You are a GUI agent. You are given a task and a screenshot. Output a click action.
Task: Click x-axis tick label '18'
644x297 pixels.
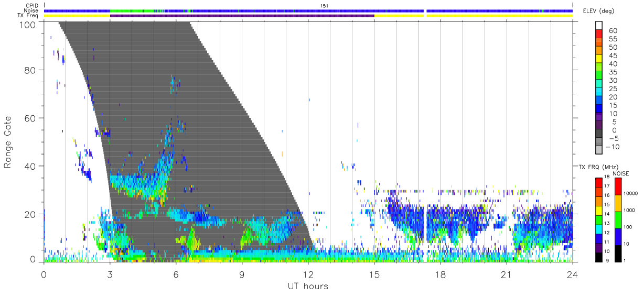coord(440,274)
